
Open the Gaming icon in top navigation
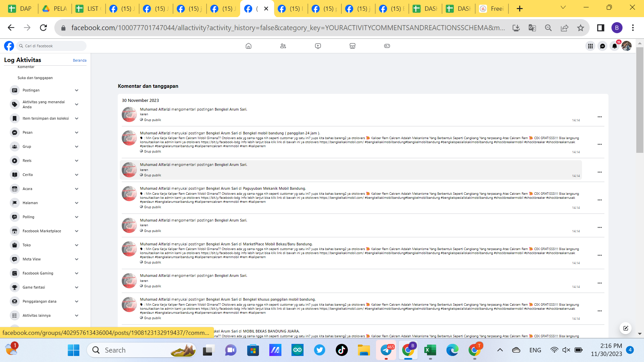coord(387,46)
